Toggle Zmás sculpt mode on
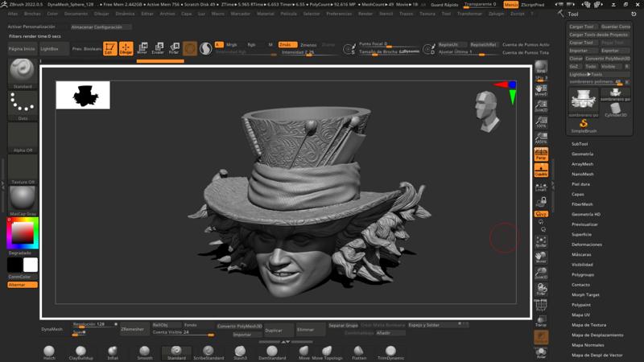Image resolution: width=644 pixels, height=362 pixels. (x=286, y=45)
